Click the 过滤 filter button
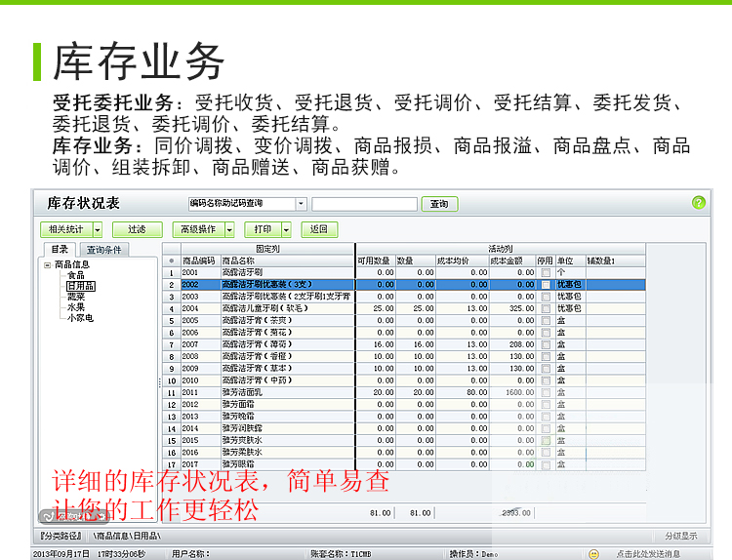Image resolution: width=732 pixels, height=560 pixels. pos(137,230)
